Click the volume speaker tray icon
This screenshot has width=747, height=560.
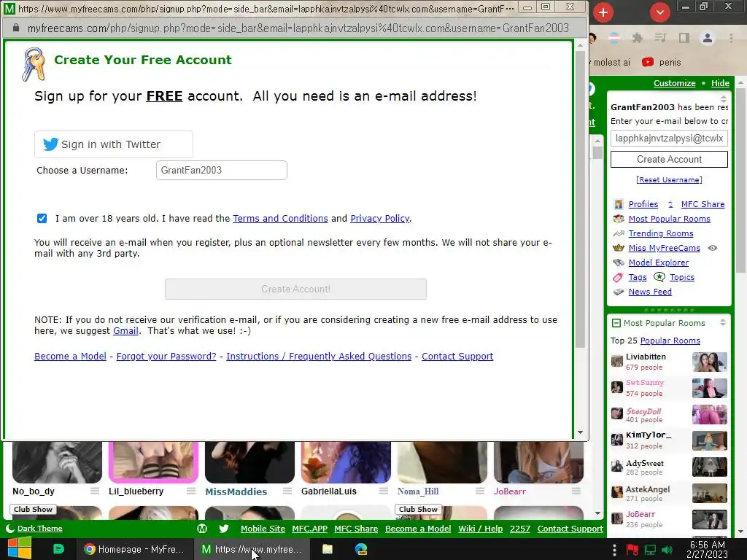pyautogui.click(x=667, y=550)
